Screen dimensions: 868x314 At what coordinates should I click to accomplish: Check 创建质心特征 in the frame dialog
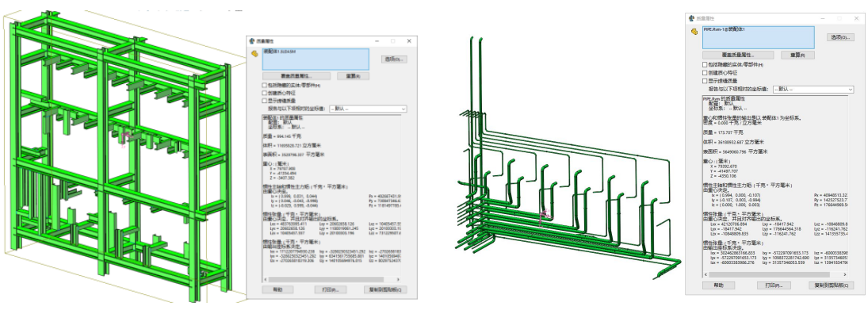click(x=265, y=93)
